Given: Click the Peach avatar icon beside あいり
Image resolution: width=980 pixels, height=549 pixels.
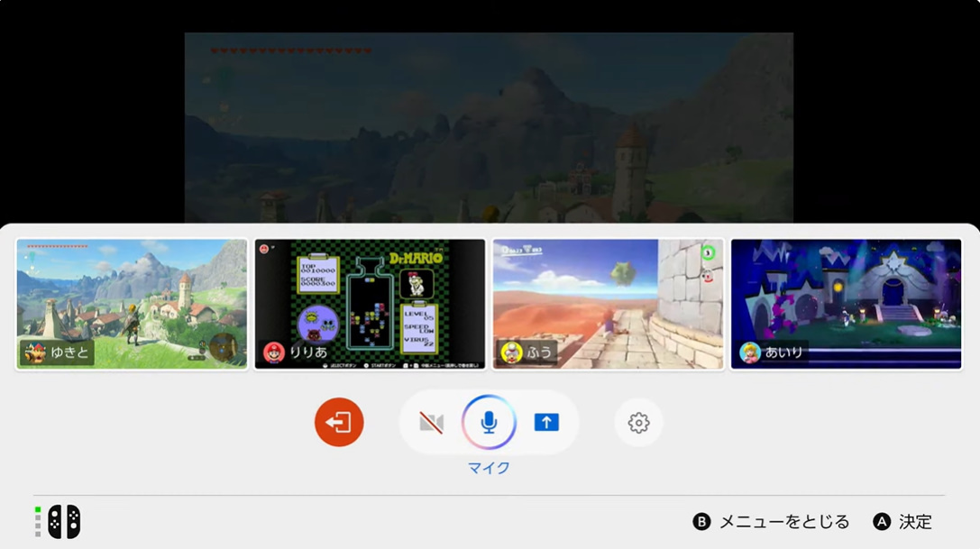Looking at the screenshot, I should tap(750, 352).
